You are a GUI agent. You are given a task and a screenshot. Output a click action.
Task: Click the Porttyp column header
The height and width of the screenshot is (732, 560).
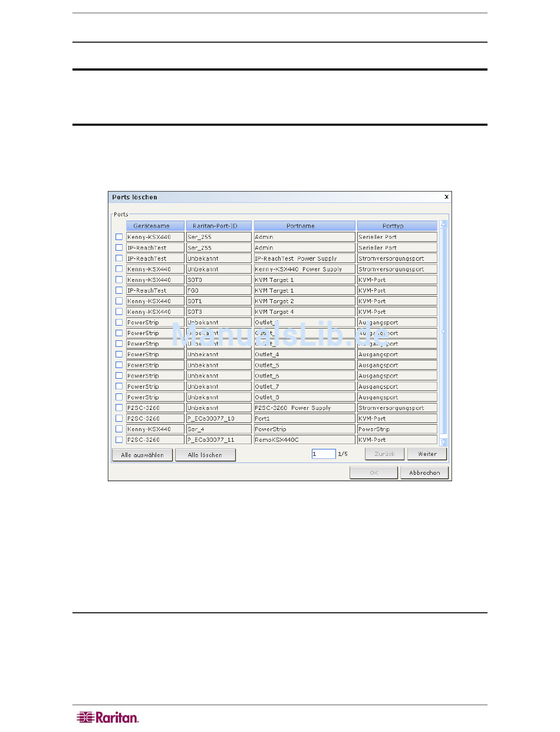[397, 226]
